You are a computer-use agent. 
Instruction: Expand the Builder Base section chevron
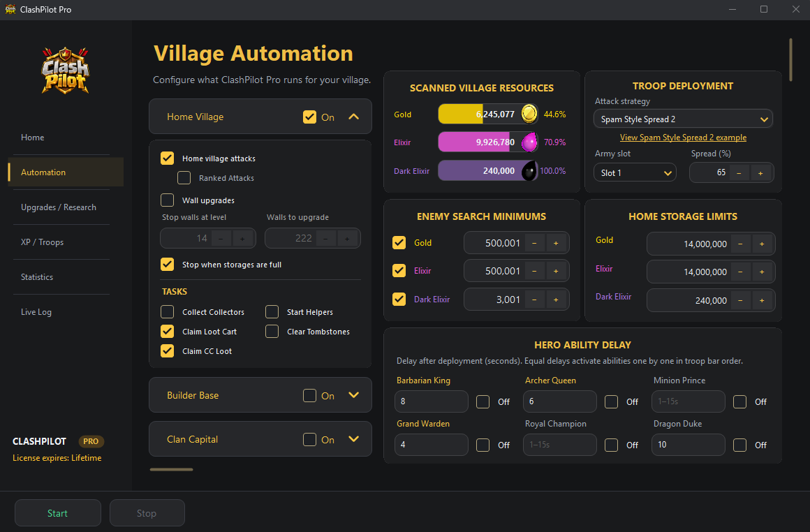point(353,395)
